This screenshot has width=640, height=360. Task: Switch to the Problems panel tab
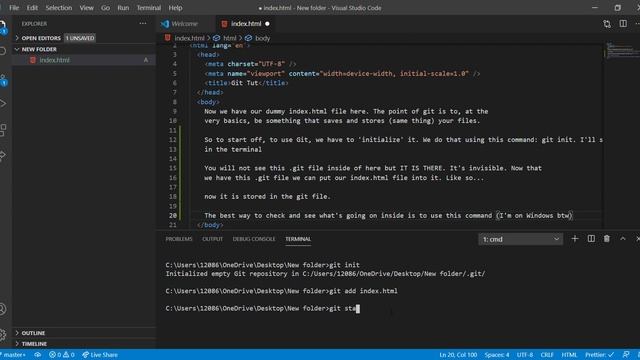(x=179, y=239)
